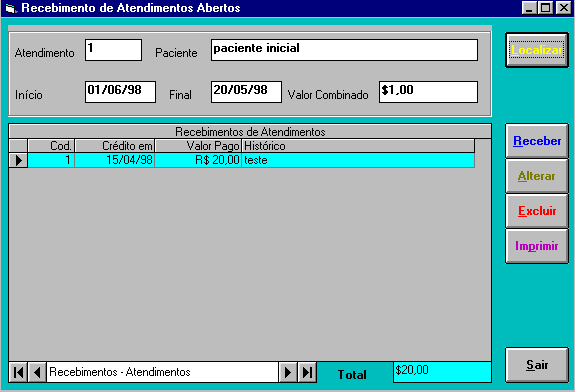This screenshot has width=575, height=392.
Task: Close the Recebimento de Atendimentos window
Action: pyautogui.click(x=563, y=8)
